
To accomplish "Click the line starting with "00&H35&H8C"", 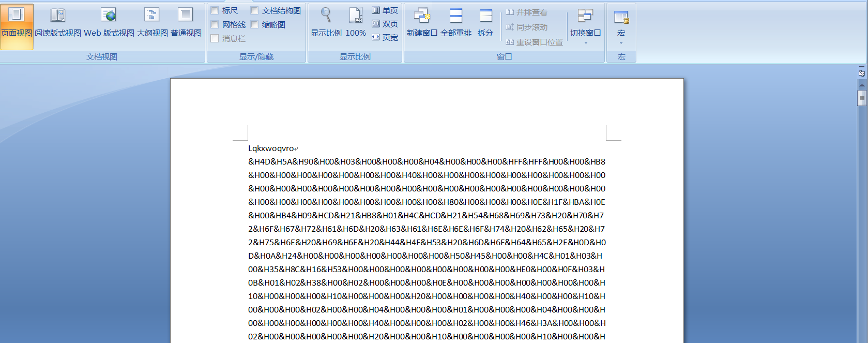I will click(x=427, y=270).
